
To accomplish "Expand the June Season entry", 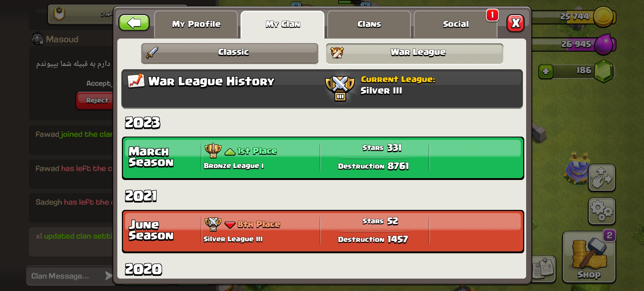I will point(323,231).
